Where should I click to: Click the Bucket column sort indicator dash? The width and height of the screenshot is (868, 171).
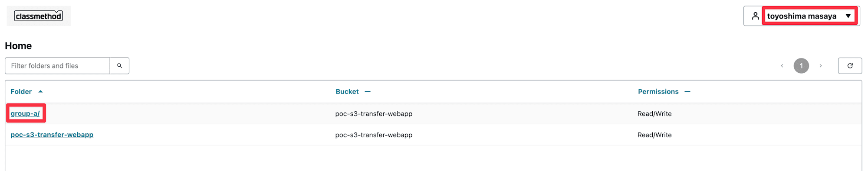(368, 91)
